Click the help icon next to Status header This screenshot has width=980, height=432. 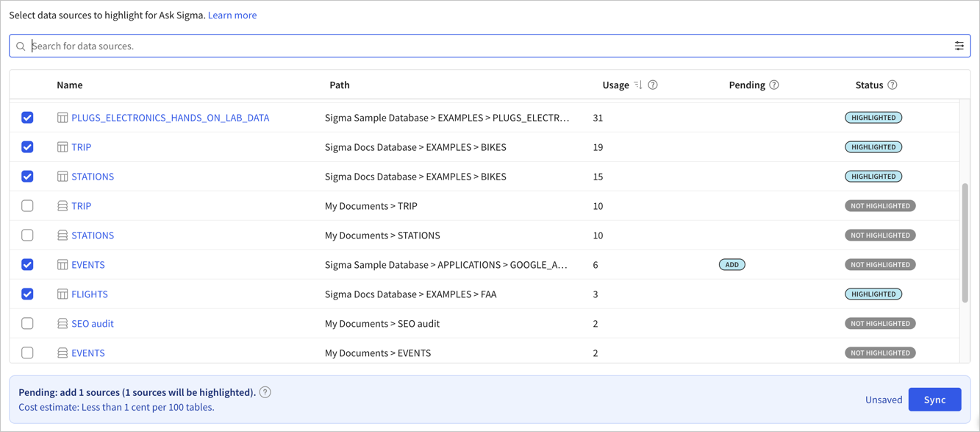(892, 85)
